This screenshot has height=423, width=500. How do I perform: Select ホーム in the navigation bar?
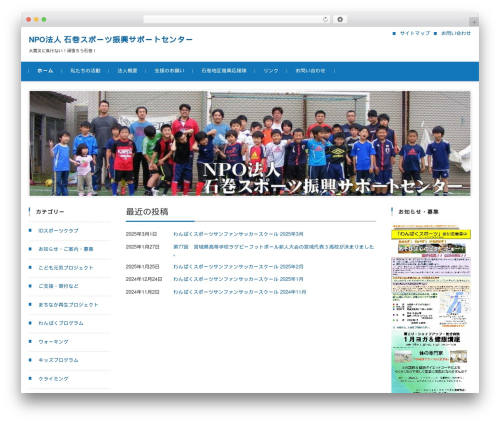coord(45,71)
